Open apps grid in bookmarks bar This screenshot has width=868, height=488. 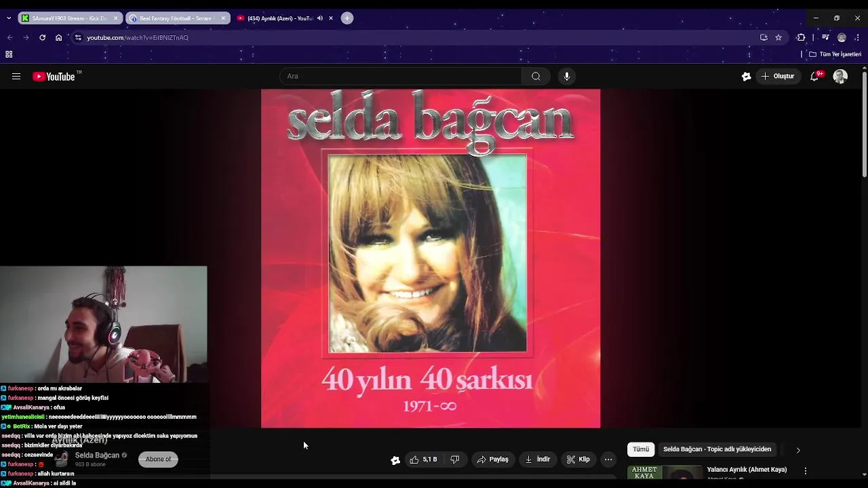tap(9, 54)
